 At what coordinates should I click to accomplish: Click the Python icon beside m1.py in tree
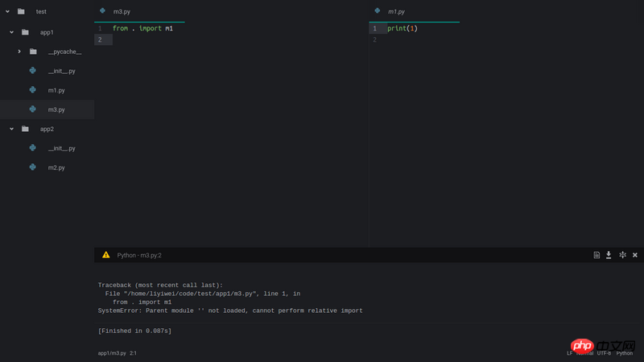tap(32, 90)
